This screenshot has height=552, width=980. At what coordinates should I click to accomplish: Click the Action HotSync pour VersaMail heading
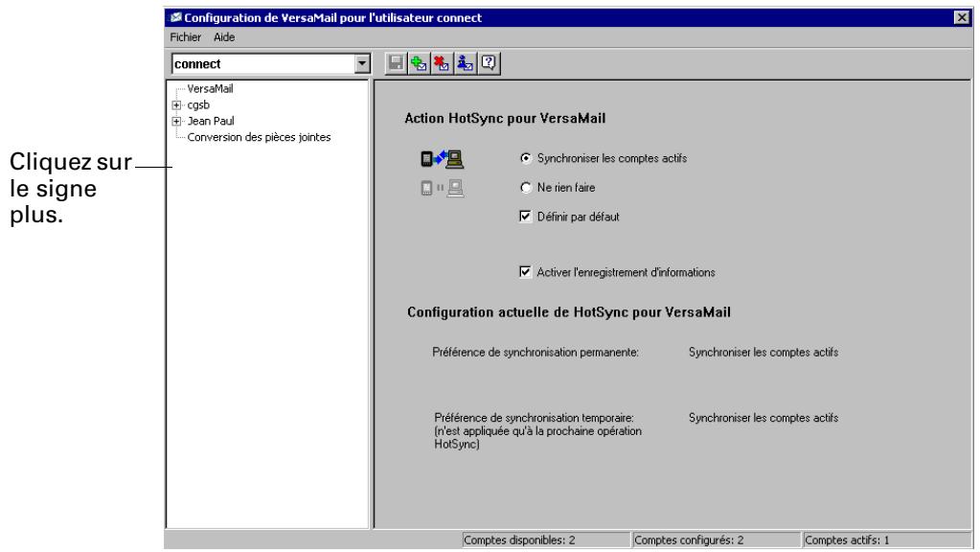505,118
